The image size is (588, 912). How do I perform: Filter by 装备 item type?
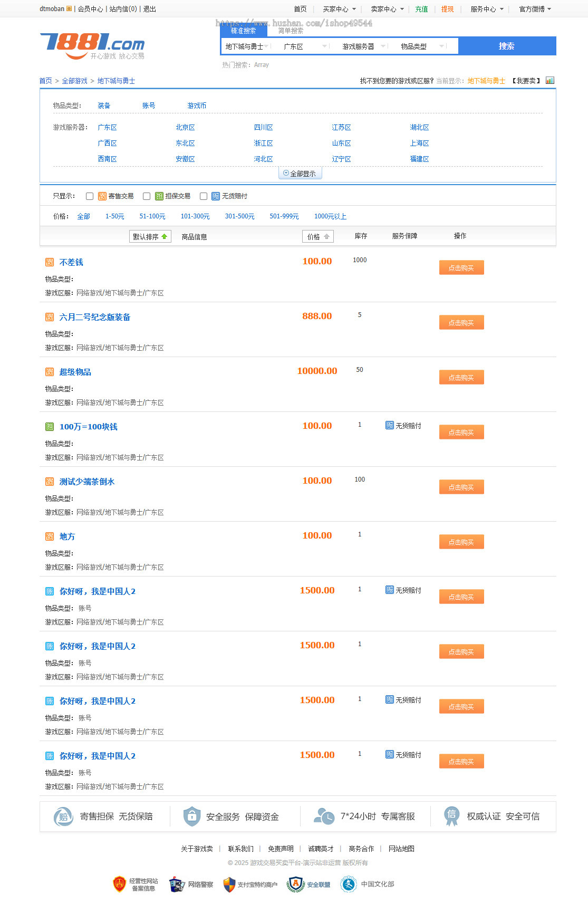click(104, 105)
